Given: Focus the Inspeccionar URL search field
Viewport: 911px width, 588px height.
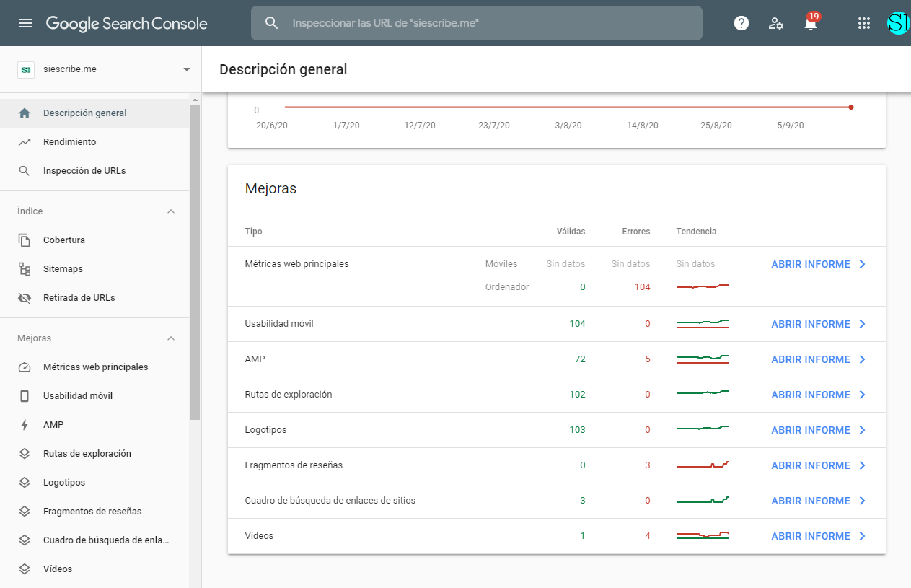Looking at the screenshot, I should point(476,23).
